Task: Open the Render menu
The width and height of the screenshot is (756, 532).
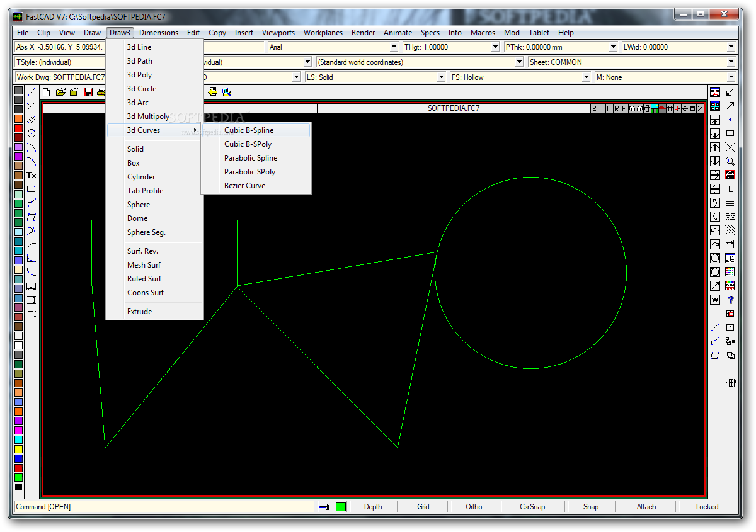Action: pyautogui.click(x=364, y=33)
